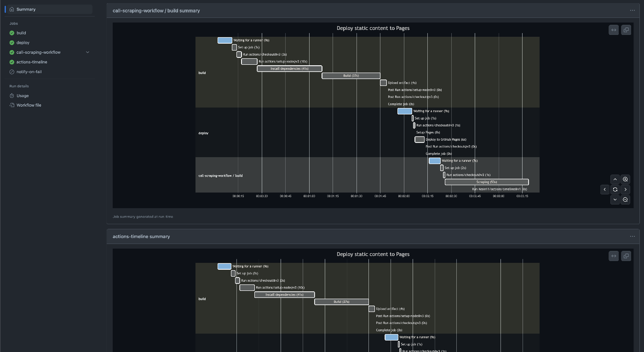This screenshot has height=352, width=644.
Task: Open kebab menu of actions-timeline summary
Action: point(632,237)
